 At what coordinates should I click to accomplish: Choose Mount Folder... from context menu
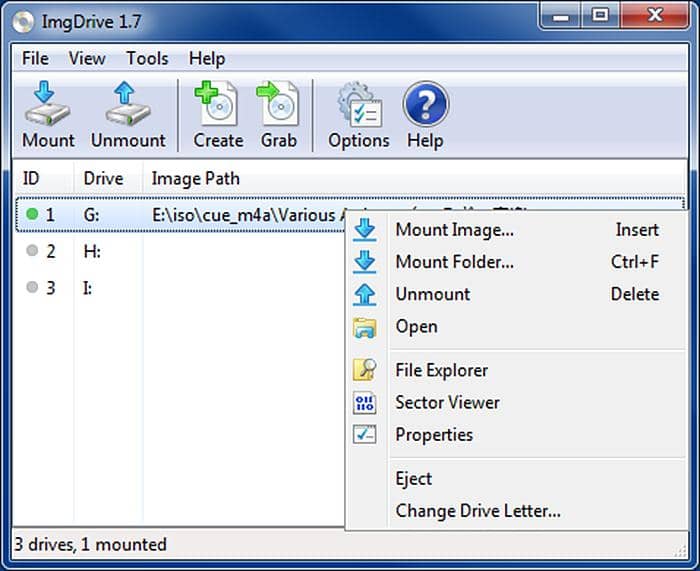tap(517, 262)
